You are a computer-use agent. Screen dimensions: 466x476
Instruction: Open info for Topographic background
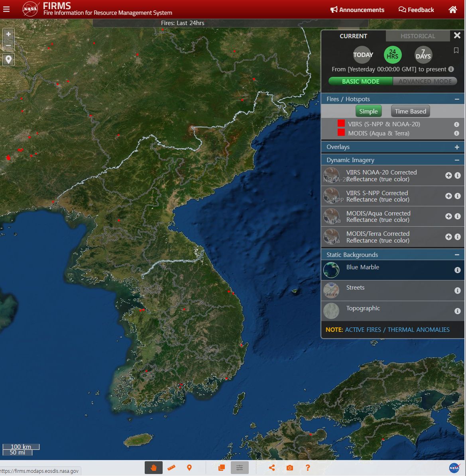coord(458,311)
